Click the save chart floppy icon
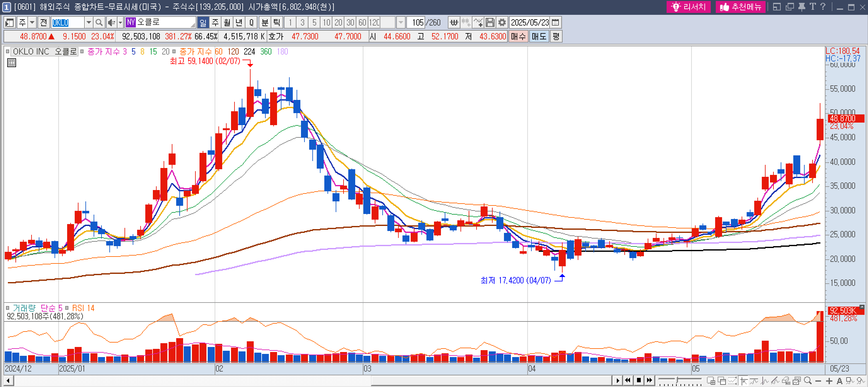The width and height of the screenshot is (868, 387). pyautogui.click(x=490, y=23)
